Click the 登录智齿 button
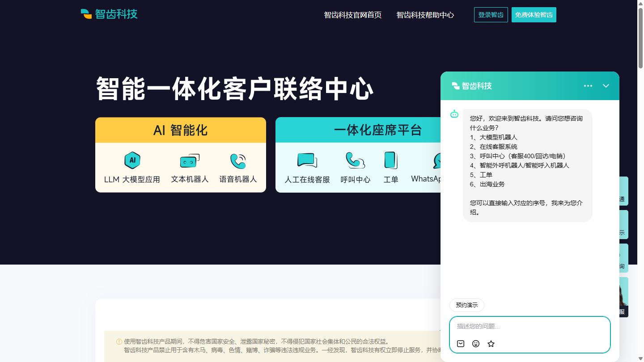Viewport: 644px width, 362px height. click(x=491, y=15)
